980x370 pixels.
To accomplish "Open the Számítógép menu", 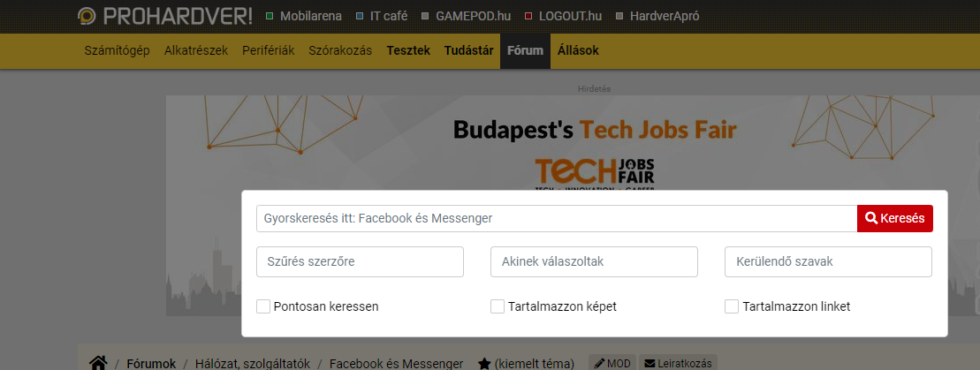I will [118, 50].
